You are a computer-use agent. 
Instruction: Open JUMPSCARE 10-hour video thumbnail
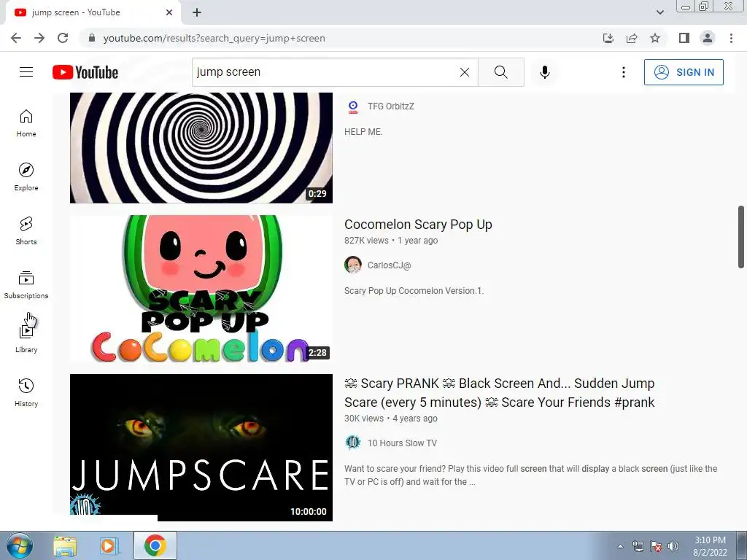201,448
